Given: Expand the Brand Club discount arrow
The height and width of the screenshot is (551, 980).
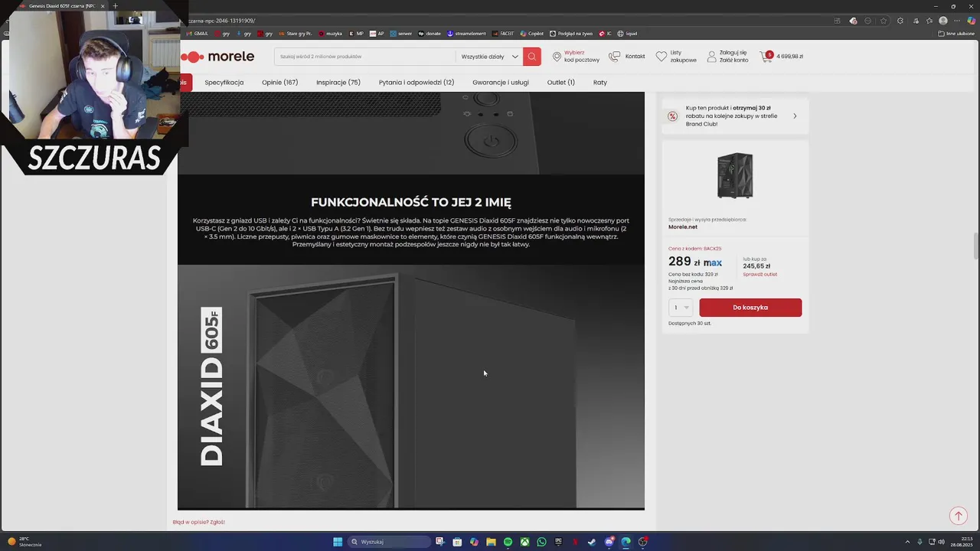Looking at the screenshot, I should point(795,116).
